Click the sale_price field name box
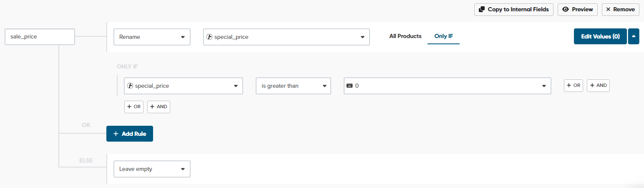The height and width of the screenshot is (188, 644). point(40,37)
